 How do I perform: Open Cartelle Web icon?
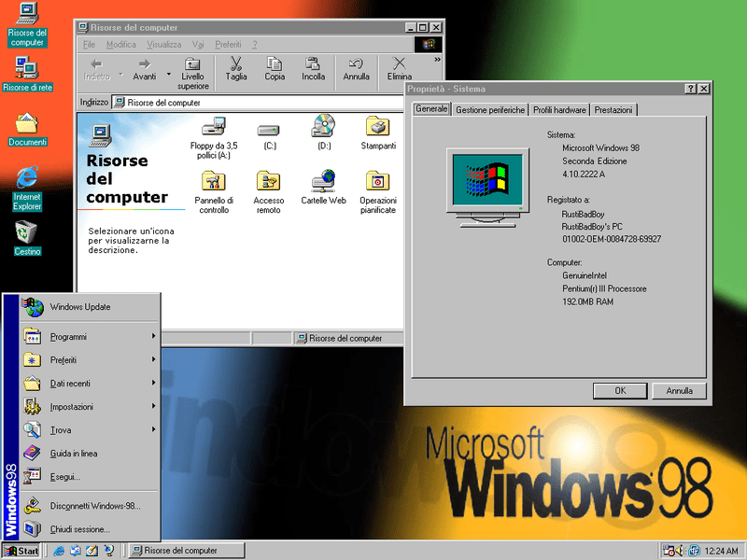click(323, 188)
